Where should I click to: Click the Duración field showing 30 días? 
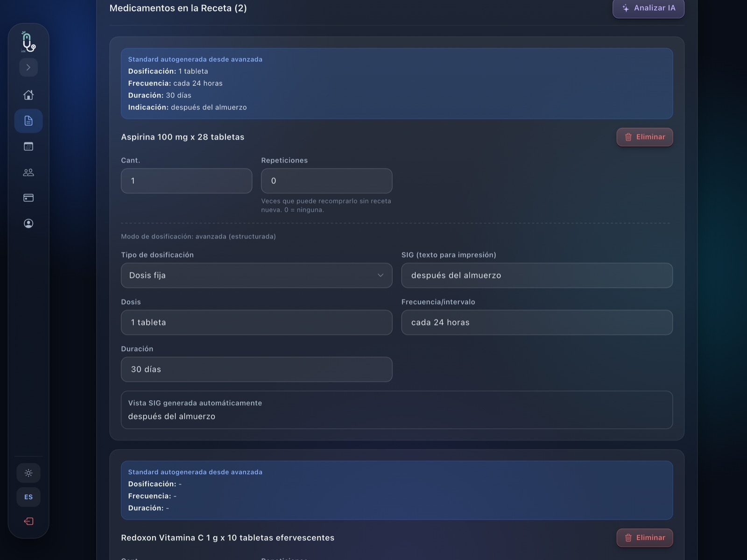[x=257, y=369]
